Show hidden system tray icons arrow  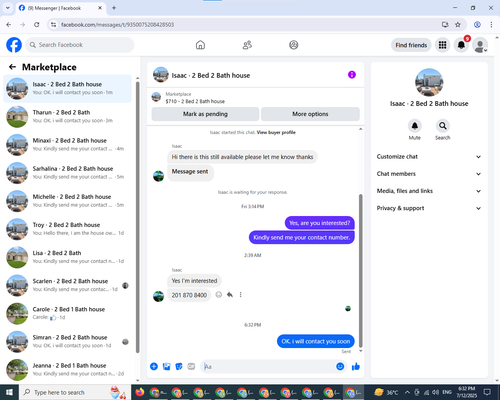(407, 392)
